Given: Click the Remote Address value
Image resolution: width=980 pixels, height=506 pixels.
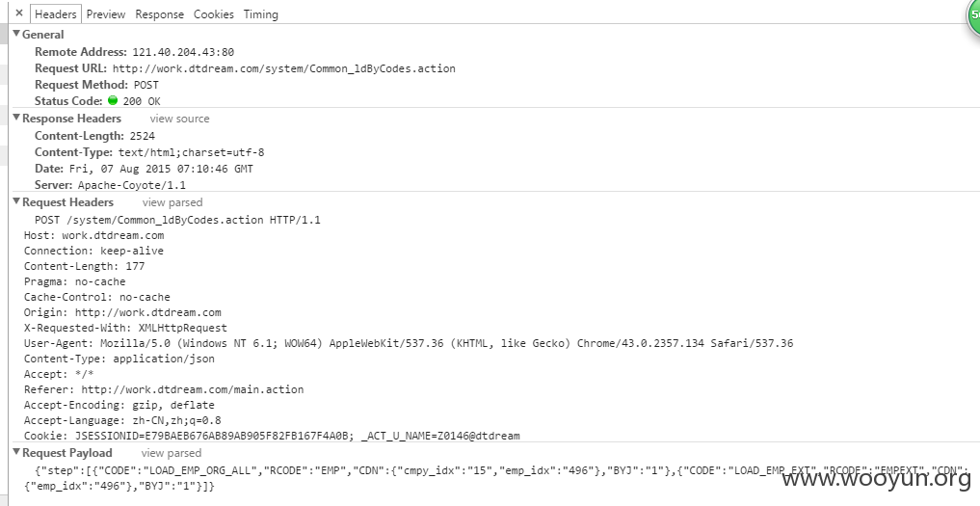Looking at the screenshot, I should coord(183,52).
